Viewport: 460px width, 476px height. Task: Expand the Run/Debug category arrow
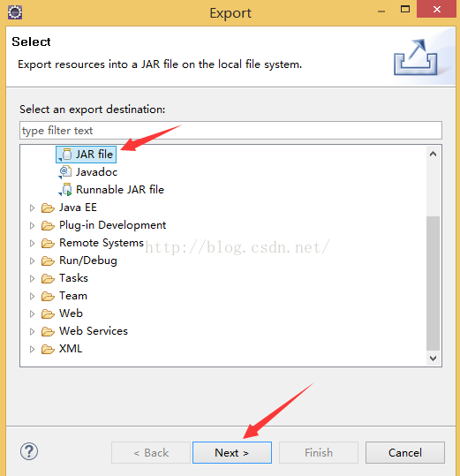tap(32, 261)
